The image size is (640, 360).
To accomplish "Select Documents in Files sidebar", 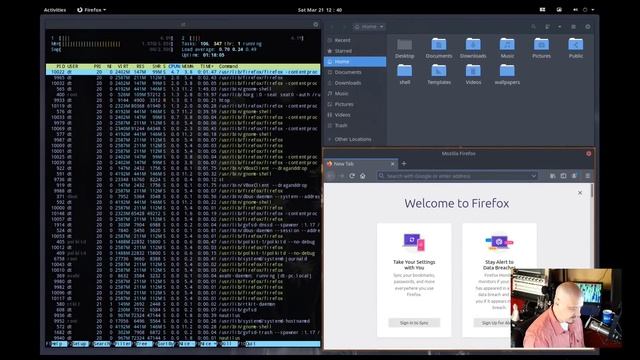I will (x=355, y=72).
